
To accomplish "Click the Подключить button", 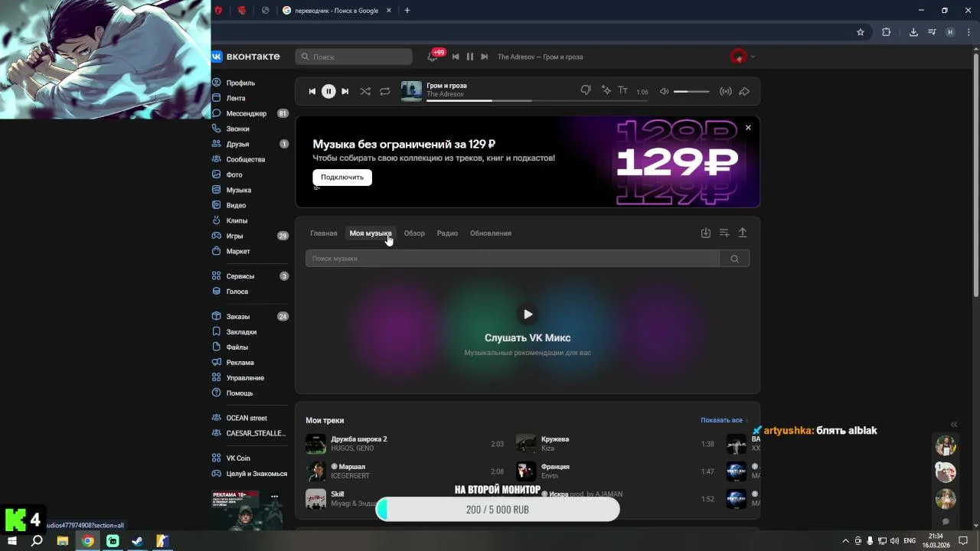I will 342,177.
